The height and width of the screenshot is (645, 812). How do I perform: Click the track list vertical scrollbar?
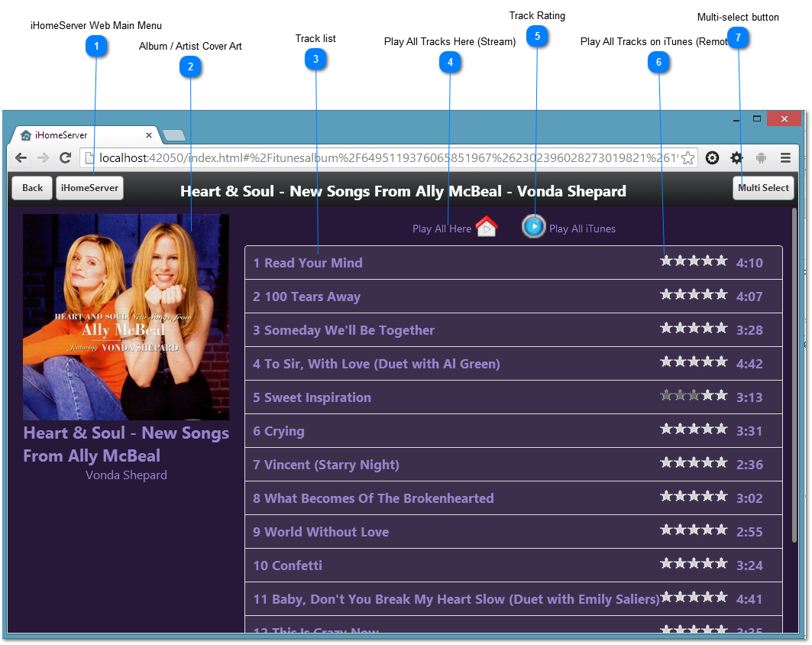tap(794, 375)
